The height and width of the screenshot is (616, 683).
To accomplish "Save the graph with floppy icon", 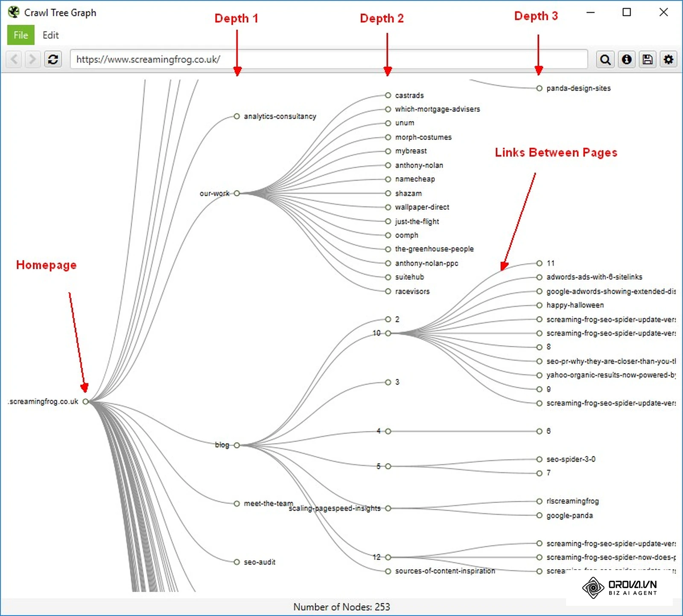I will (648, 59).
